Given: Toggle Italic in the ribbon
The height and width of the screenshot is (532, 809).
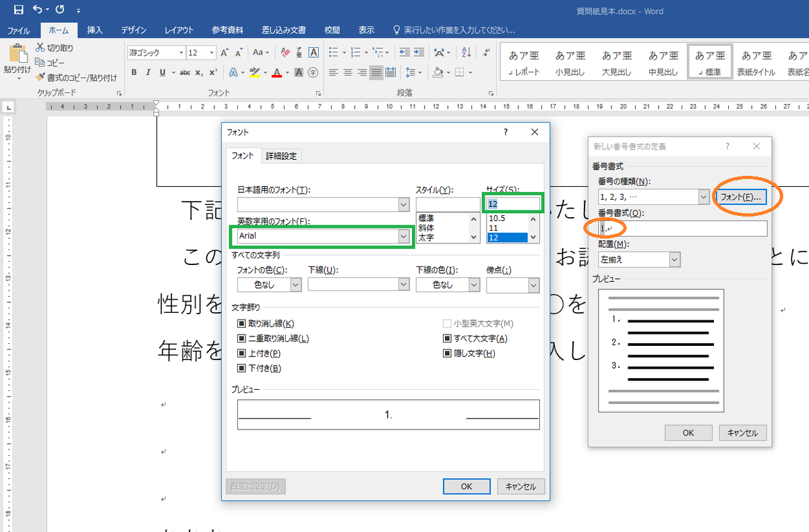Looking at the screenshot, I should 148,72.
